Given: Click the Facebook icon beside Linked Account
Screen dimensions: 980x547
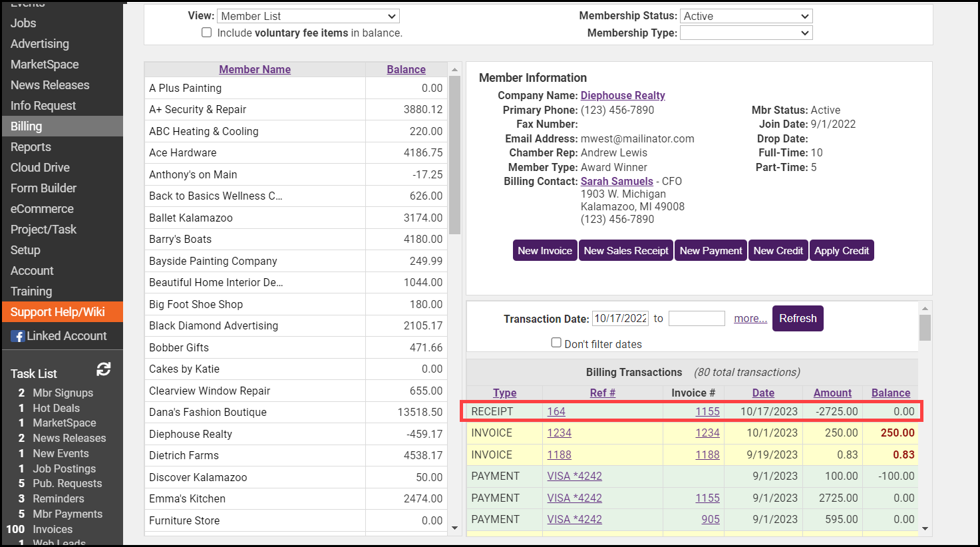Looking at the screenshot, I should [18, 336].
